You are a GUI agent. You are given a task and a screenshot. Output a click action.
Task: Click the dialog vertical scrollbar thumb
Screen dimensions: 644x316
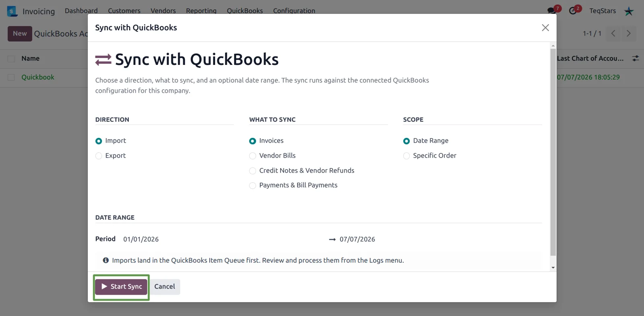tap(553, 152)
